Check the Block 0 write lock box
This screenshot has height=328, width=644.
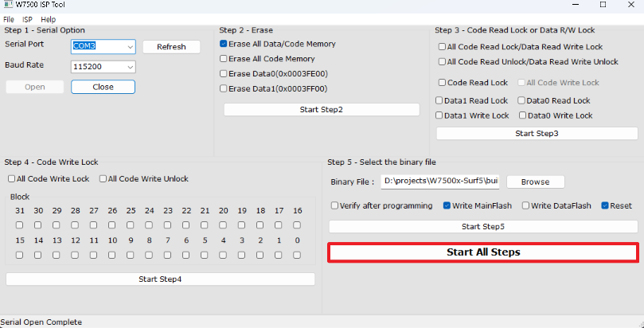click(297, 256)
